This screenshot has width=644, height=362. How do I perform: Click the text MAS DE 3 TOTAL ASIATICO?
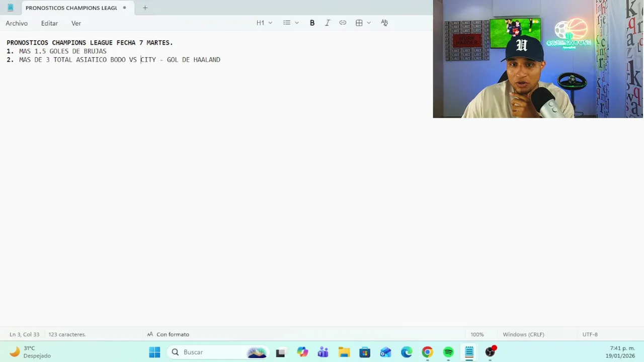coord(63,60)
